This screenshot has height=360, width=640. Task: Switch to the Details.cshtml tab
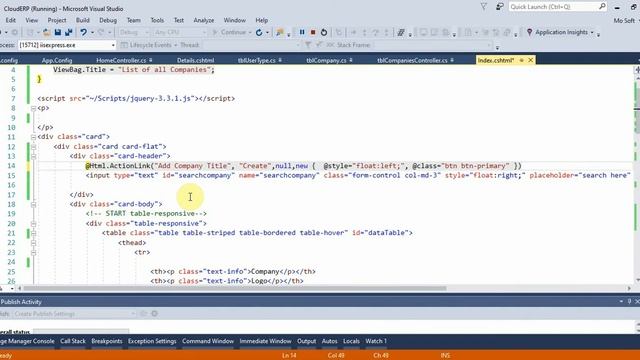point(196,60)
